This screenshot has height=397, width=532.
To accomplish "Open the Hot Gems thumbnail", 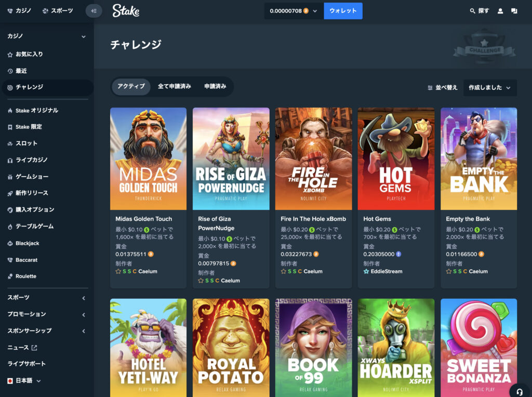I will (396, 159).
